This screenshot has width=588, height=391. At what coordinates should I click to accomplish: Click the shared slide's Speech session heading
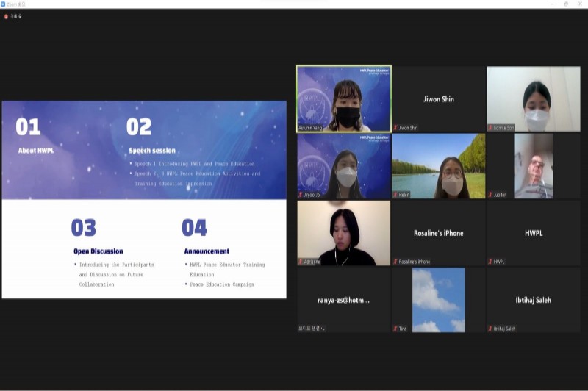pos(152,151)
